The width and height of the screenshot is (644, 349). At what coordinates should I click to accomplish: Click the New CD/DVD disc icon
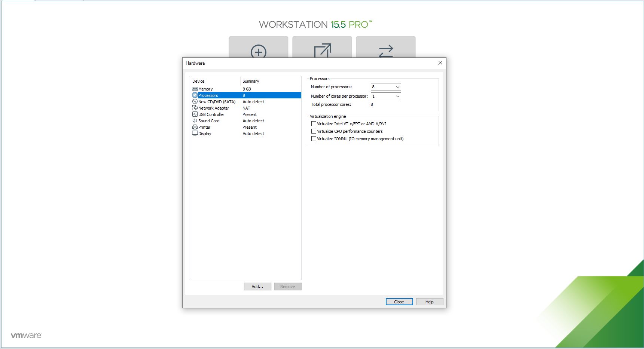coord(195,102)
